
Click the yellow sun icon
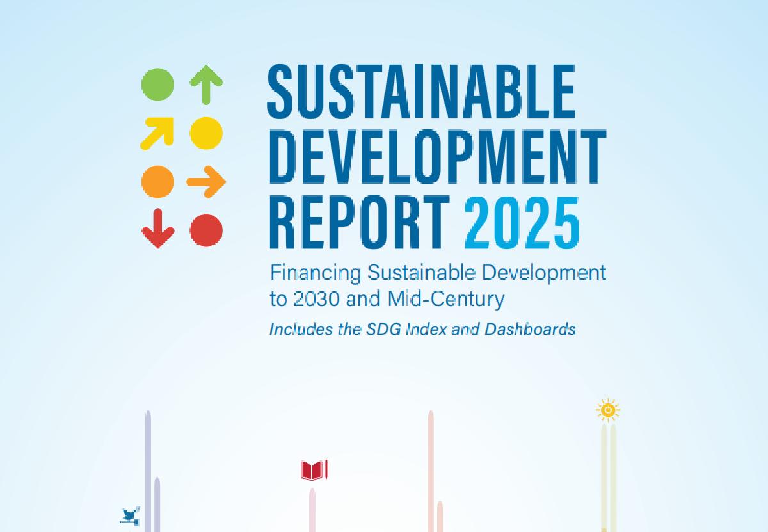point(608,410)
